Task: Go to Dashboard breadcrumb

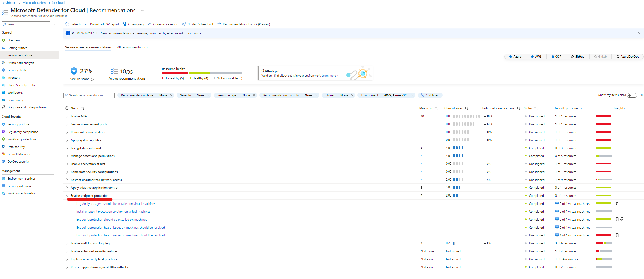Action: pos(10,3)
